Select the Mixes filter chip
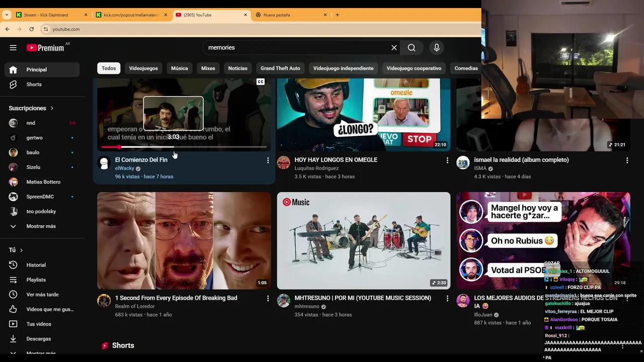Viewport: 644px width, 362px height. pyautogui.click(x=208, y=68)
